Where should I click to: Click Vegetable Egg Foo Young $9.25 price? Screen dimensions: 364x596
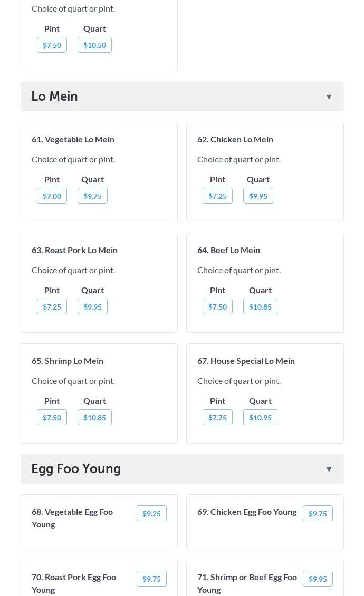pyautogui.click(x=151, y=513)
